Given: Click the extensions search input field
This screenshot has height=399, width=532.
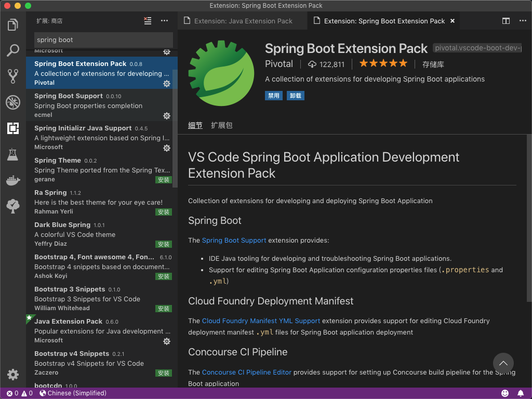Looking at the screenshot, I should click(103, 40).
